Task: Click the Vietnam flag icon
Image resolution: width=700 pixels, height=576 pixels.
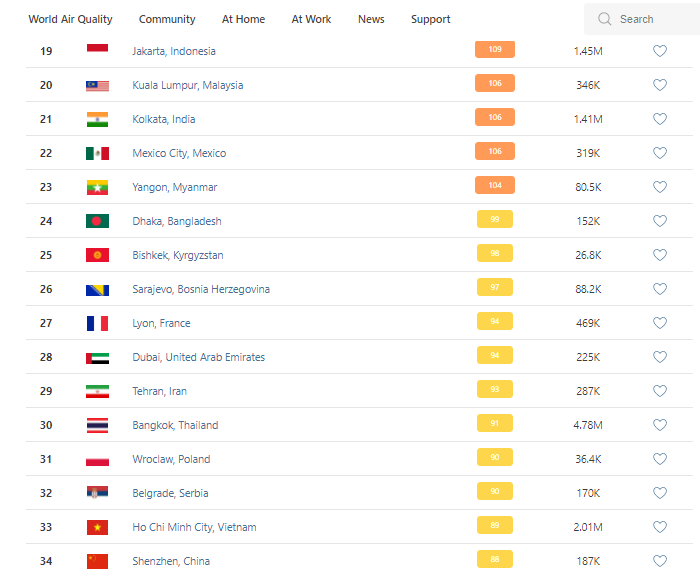Action: point(97,527)
